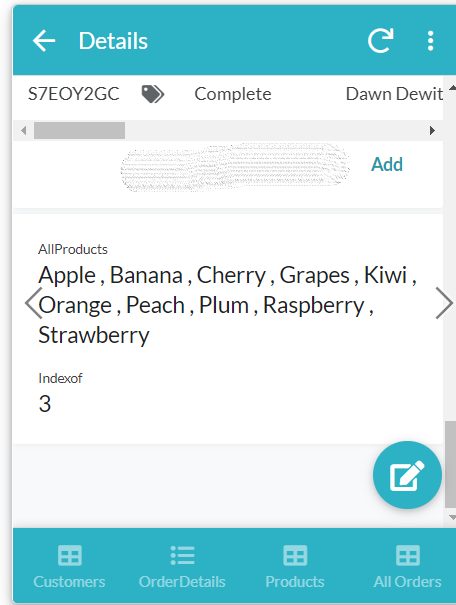Screen dimensions: 456x605
Task: Click the OrderDetails list icon
Action: (x=182, y=555)
